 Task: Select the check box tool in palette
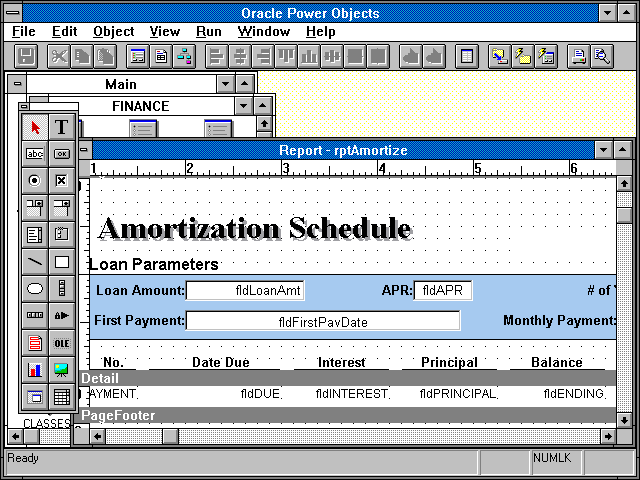pyautogui.click(x=62, y=181)
